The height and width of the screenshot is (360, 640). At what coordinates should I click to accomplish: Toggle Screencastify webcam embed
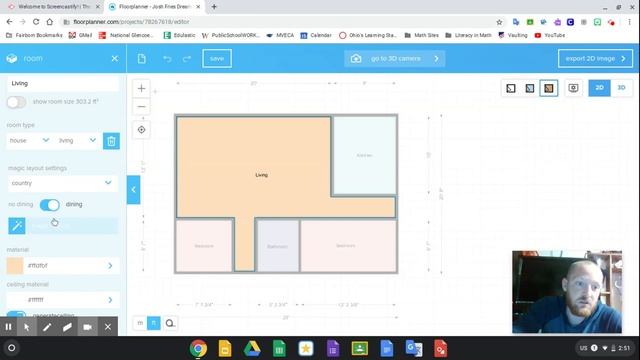tap(87, 327)
